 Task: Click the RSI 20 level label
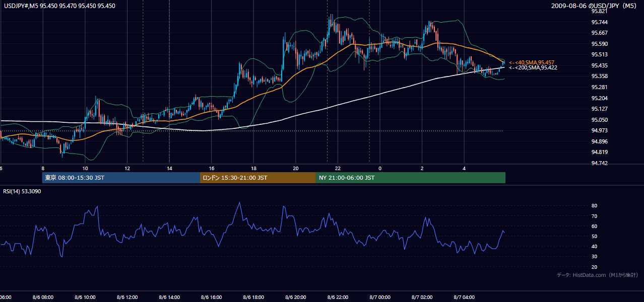[x=594, y=267]
